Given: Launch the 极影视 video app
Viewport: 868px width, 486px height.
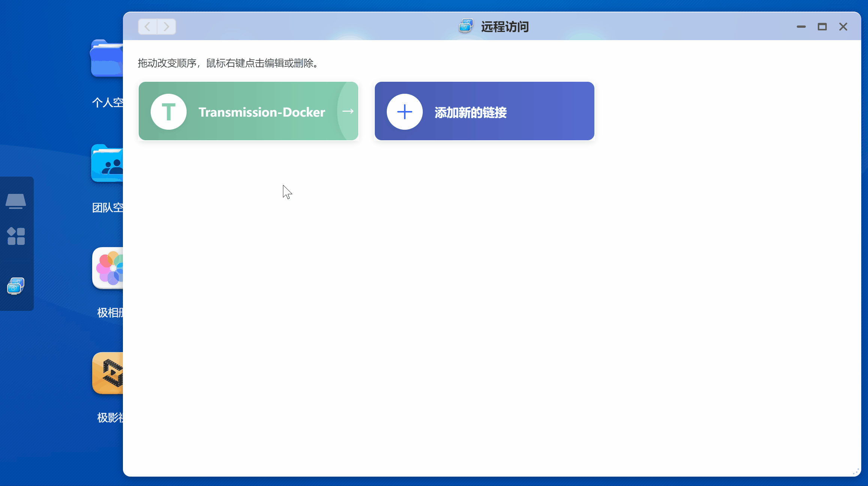Looking at the screenshot, I should (x=108, y=373).
